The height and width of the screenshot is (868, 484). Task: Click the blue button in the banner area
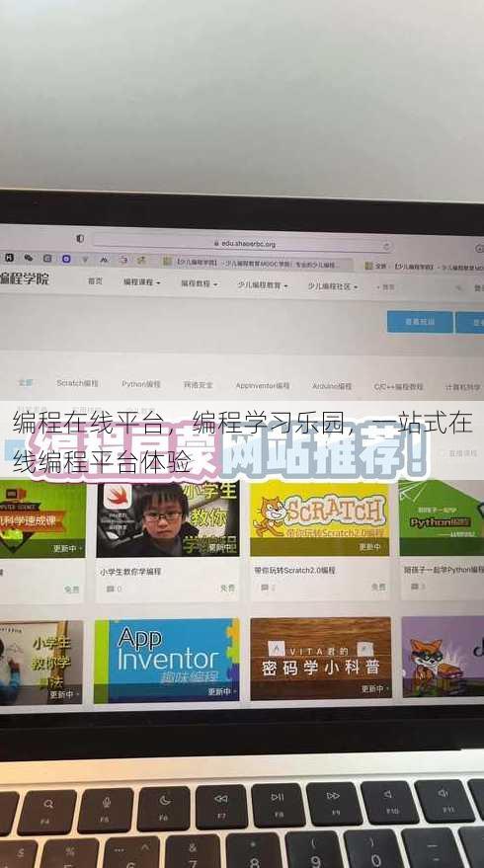[x=420, y=322]
